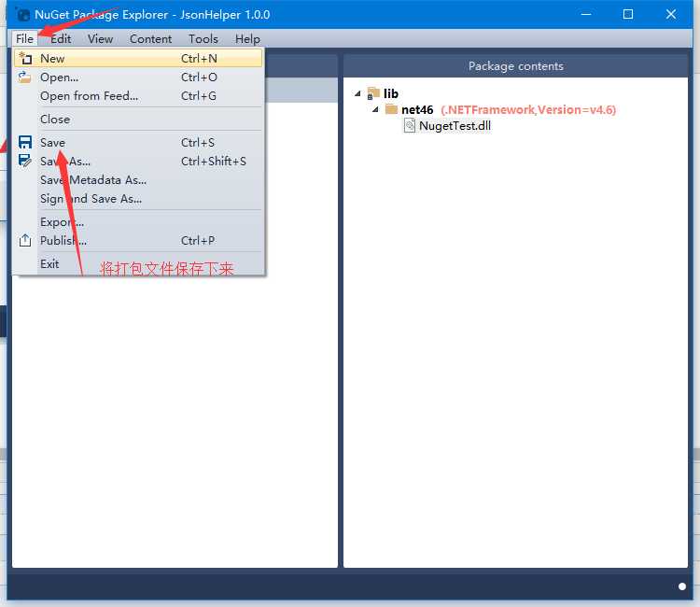700x607 pixels.
Task: Open the Edit menu
Action: coord(61,39)
